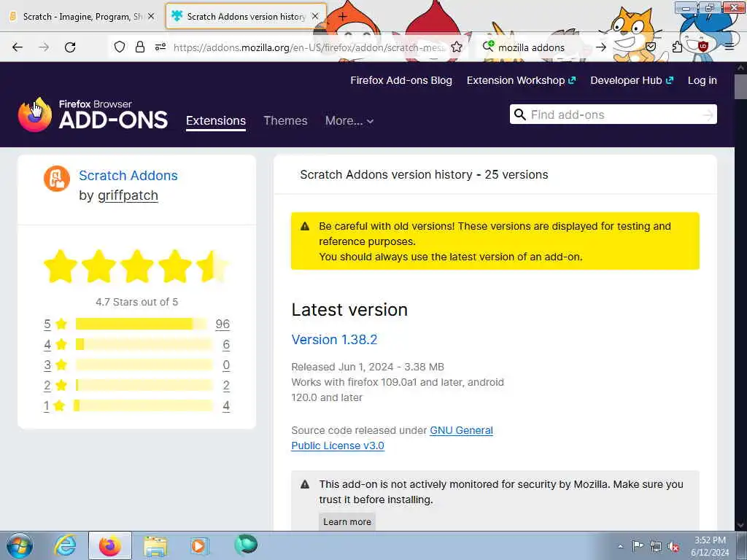Image resolution: width=747 pixels, height=560 pixels.
Task: Click '4.7 Stars out of 5' text
Action: tap(136, 302)
